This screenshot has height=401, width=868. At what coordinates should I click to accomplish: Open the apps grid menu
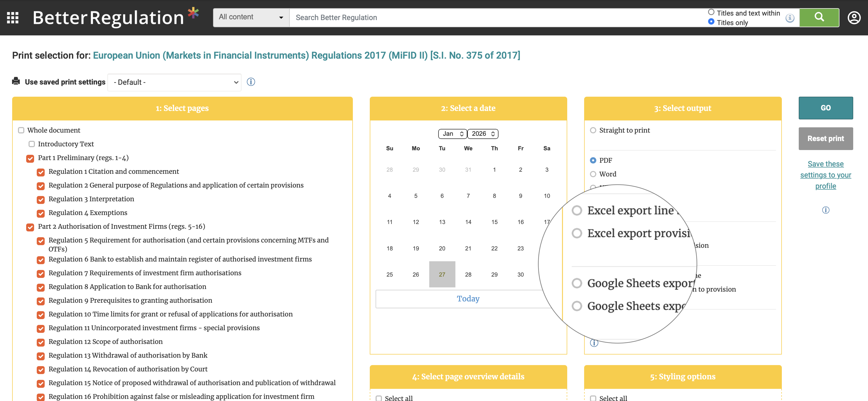click(13, 17)
